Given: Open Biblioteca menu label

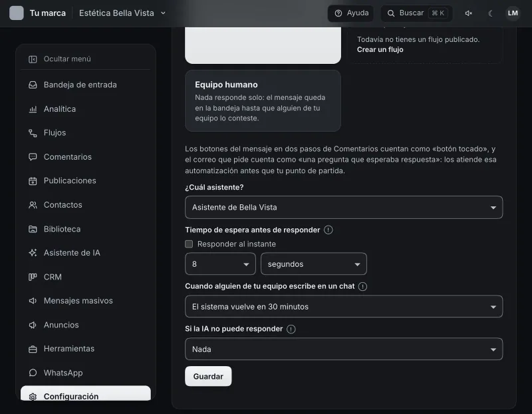Looking at the screenshot, I should pos(62,229).
